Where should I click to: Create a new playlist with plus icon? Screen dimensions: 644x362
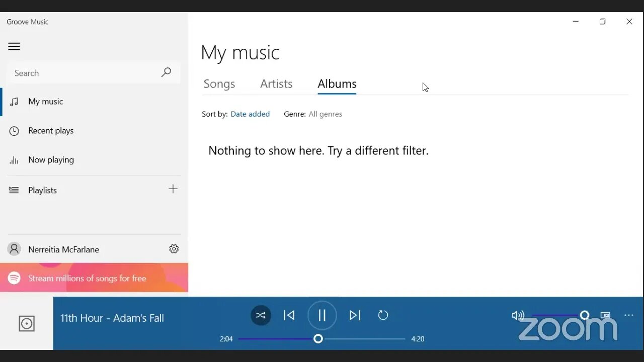point(173,189)
